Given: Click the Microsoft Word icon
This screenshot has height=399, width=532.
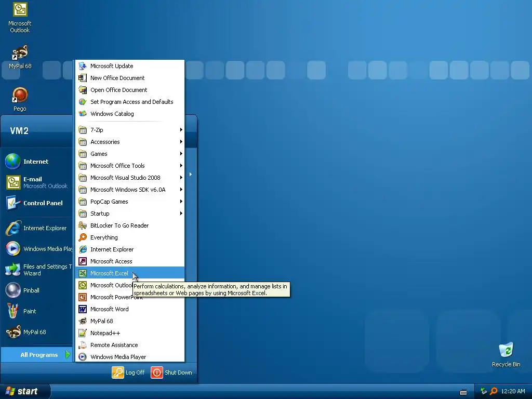Looking at the screenshot, I should point(83,309).
